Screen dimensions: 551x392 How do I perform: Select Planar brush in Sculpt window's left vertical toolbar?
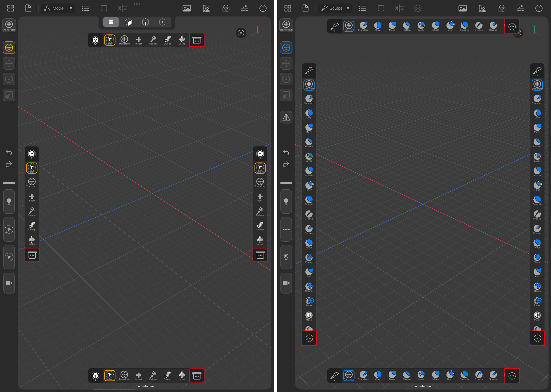tap(309, 258)
